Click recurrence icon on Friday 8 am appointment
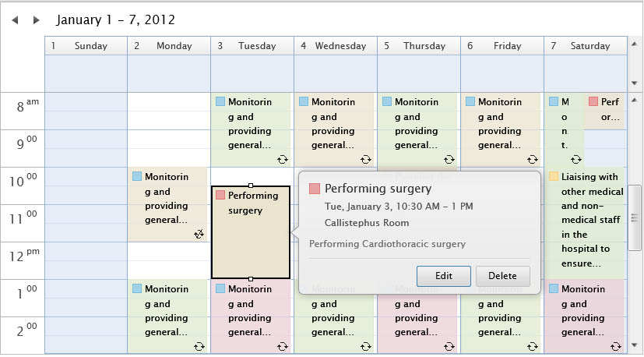 coord(533,160)
